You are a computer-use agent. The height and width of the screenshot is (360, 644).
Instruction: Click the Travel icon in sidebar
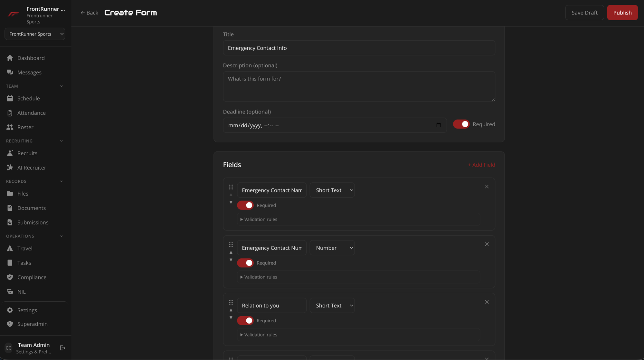[10, 248]
